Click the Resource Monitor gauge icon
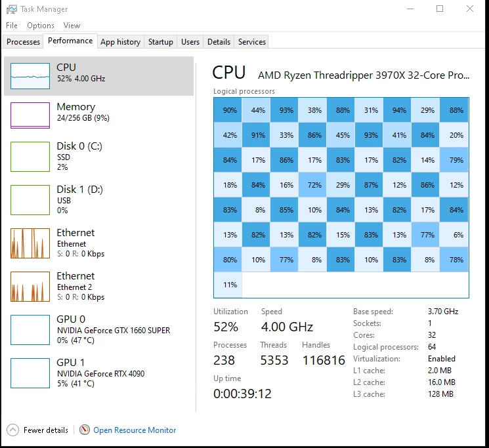The image size is (489, 448). tap(85, 430)
